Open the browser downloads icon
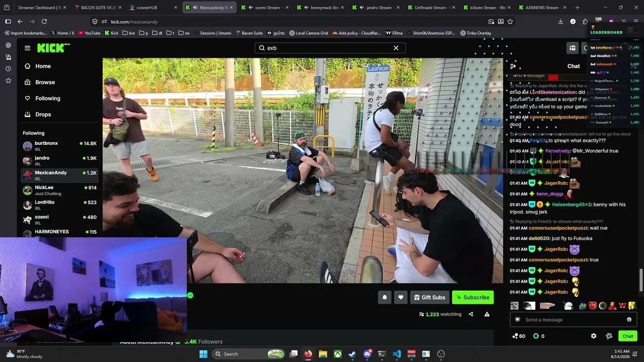The width and height of the screenshot is (644, 362). [x=560, y=22]
